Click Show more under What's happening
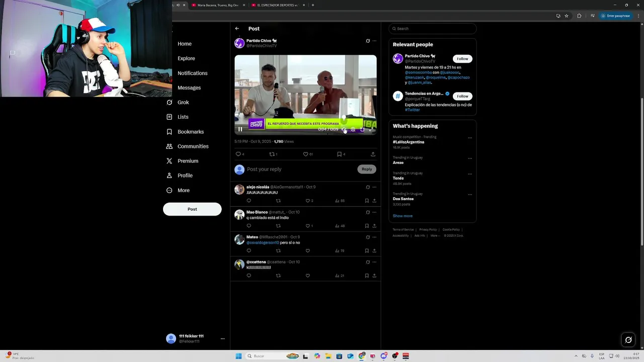The image size is (644, 362). click(403, 216)
